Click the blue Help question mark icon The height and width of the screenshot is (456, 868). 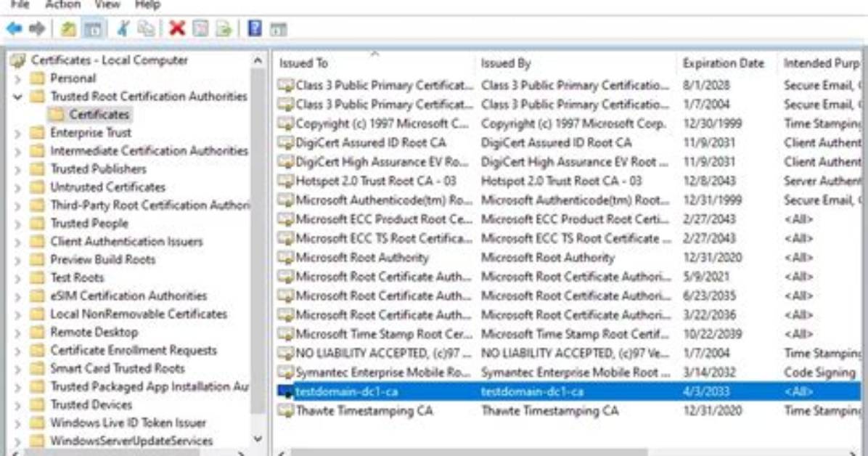click(255, 28)
